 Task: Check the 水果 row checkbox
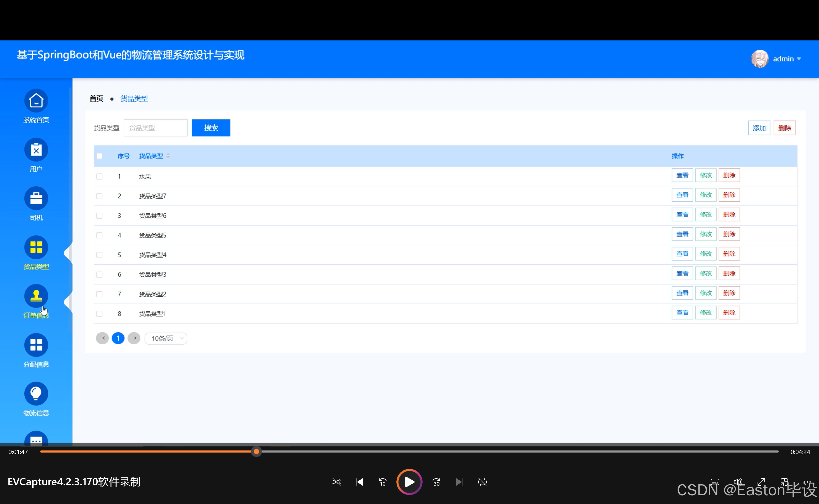pyautogui.click(x=99, y=176)
